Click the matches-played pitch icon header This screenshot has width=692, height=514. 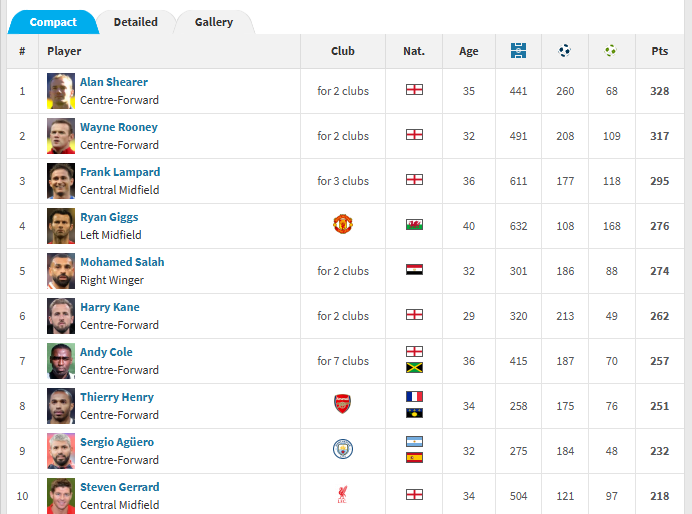[518, 51]
